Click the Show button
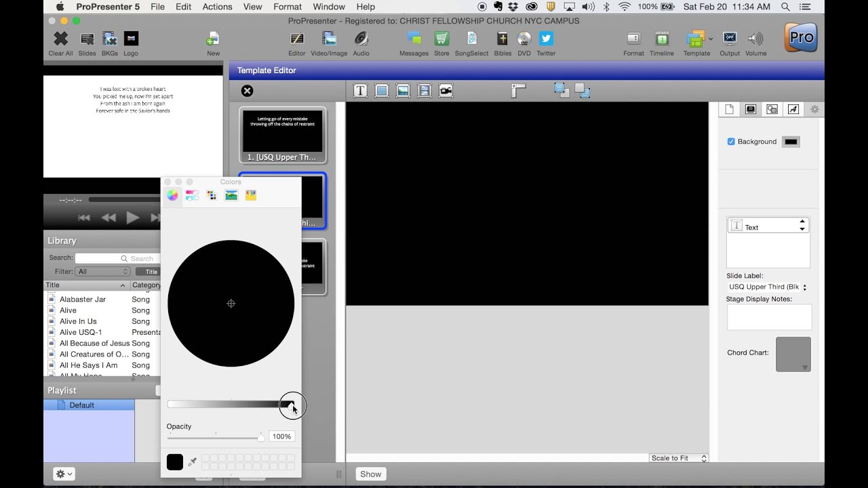Screen dimensions: 868x488 pyautogui.click(x=370, y=474)
